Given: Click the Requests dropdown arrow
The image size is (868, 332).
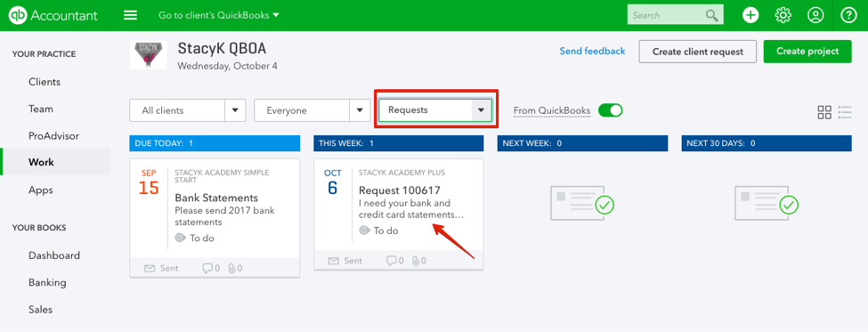Looking at the screenshot, I should [481, 110].
